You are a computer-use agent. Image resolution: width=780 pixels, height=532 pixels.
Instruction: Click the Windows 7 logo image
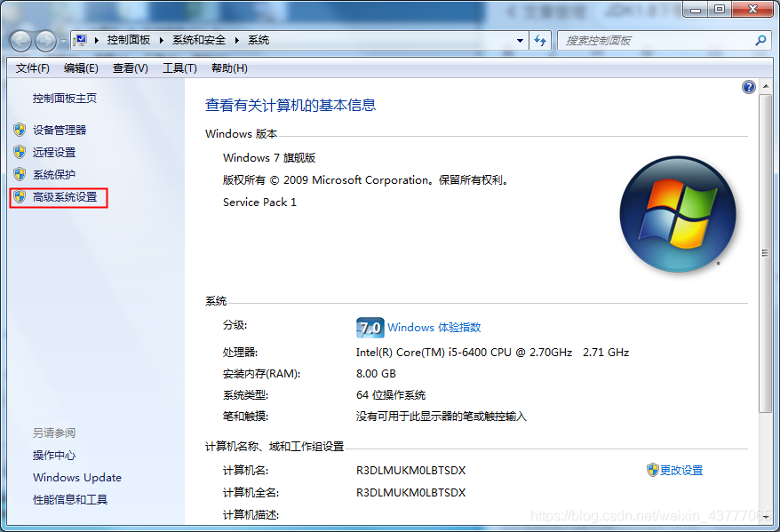pos(678,214)
